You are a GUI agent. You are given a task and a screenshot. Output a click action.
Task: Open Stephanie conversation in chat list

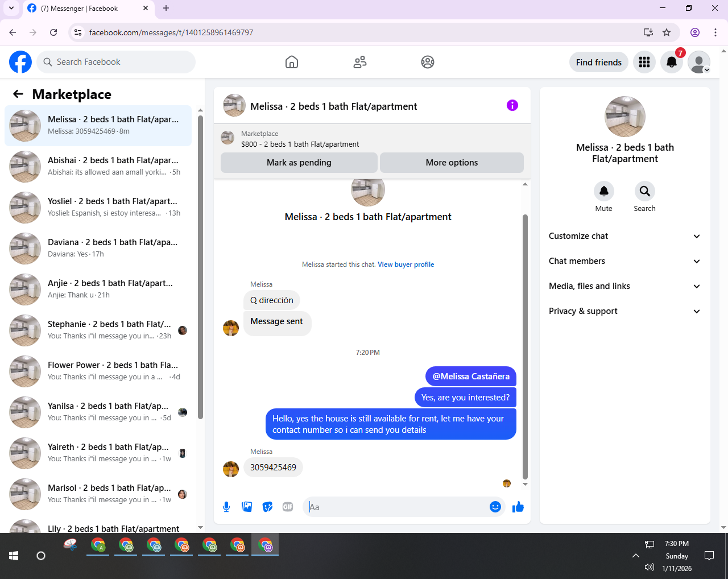[x=98, y=330]
